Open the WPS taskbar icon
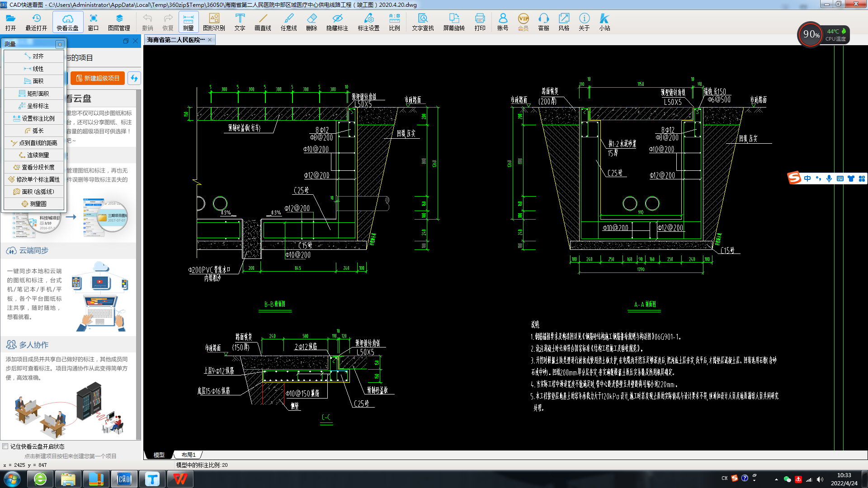This screenshot has width=868, height=488. [180, 479]
